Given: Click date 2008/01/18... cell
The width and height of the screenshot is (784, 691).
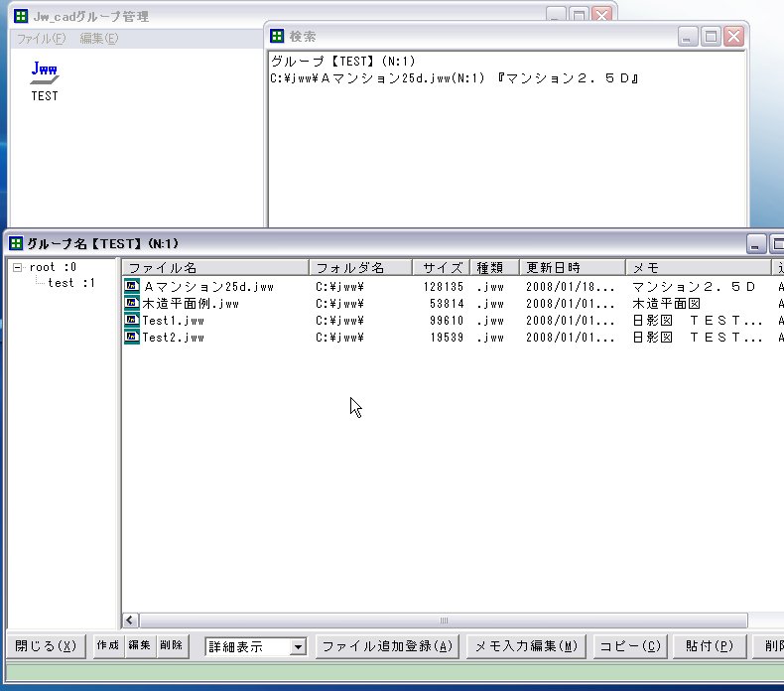Looking at the screenshot, I should pyautogui.click(x=570, y=287).
